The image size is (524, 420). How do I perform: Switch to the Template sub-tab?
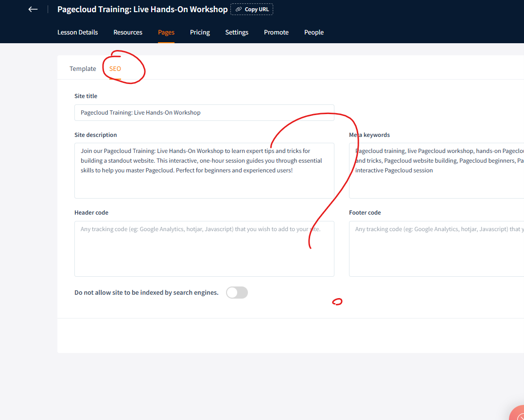(83, 68)
